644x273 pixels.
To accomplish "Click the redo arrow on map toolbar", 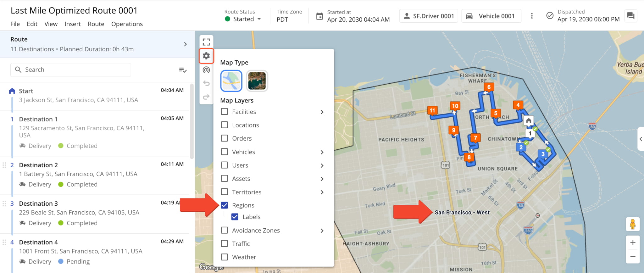I will (x=206, y=97).
